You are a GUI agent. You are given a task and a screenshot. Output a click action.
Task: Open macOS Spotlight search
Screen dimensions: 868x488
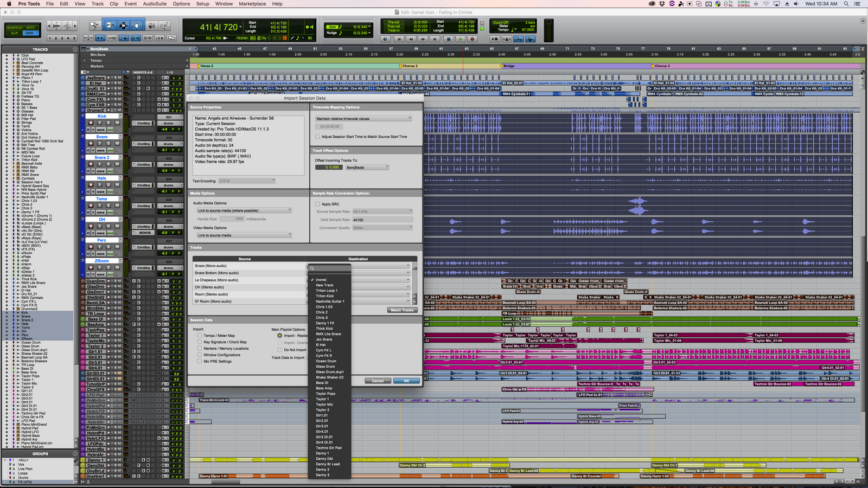click(846, 4)
